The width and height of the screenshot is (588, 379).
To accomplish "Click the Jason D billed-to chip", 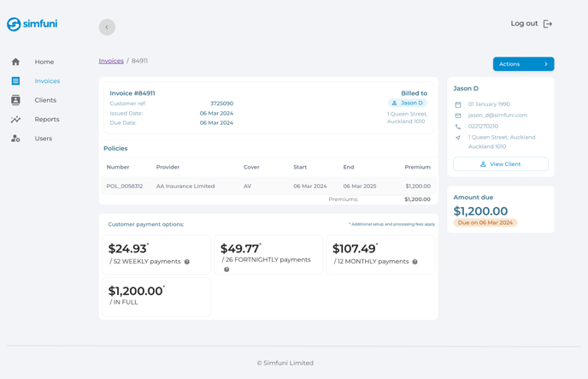I will [x=408, y=103].
